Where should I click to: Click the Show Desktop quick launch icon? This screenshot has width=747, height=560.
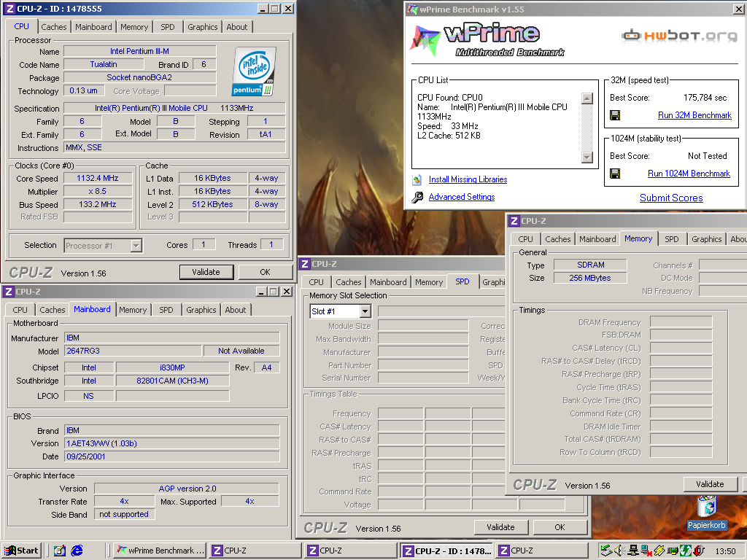click(x=60, y=551)
